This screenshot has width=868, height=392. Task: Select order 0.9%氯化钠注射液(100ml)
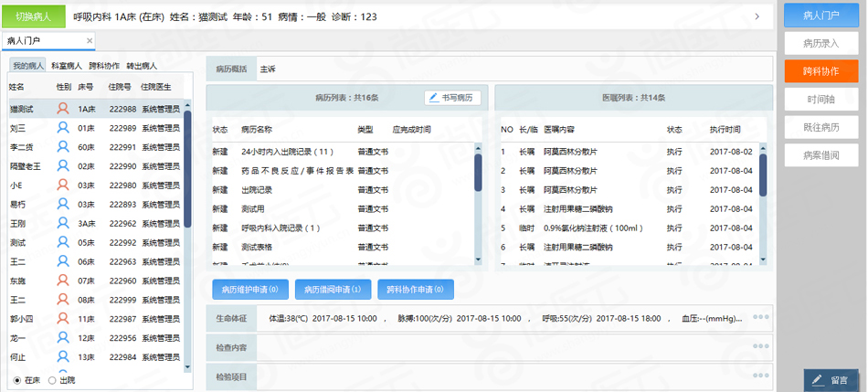tap(629, 228)
